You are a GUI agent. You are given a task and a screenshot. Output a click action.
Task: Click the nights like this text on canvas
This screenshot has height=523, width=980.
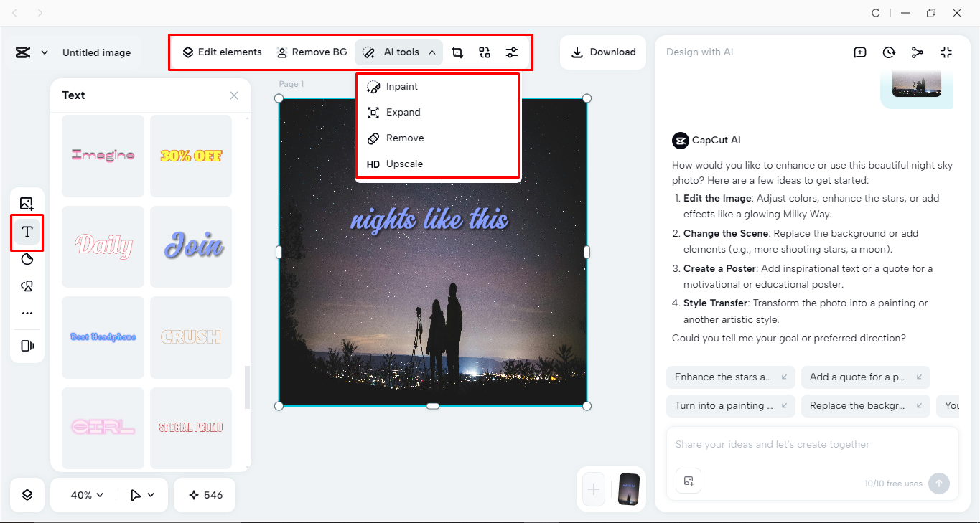[429, 219]
